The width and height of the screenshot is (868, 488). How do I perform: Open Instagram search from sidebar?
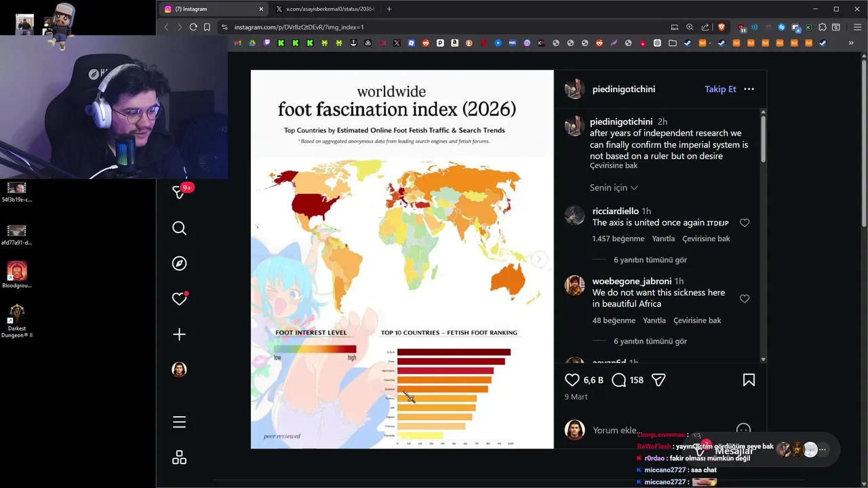[179, 228]
